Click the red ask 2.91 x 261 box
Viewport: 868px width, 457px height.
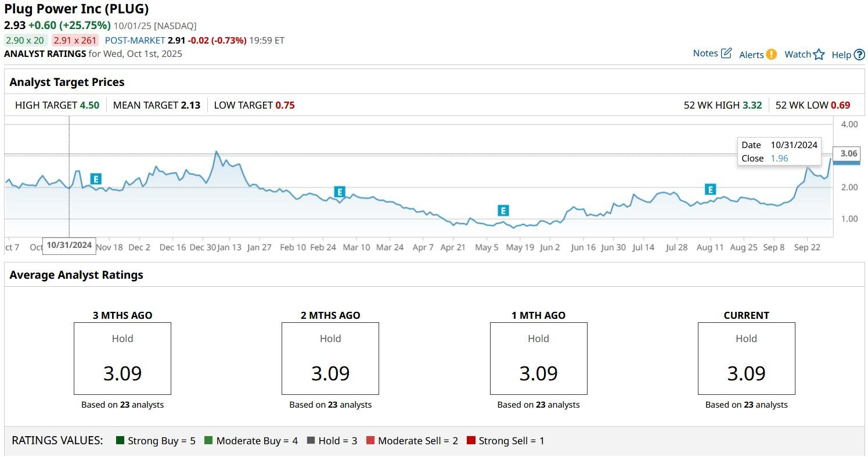click(x=75, y=40)
